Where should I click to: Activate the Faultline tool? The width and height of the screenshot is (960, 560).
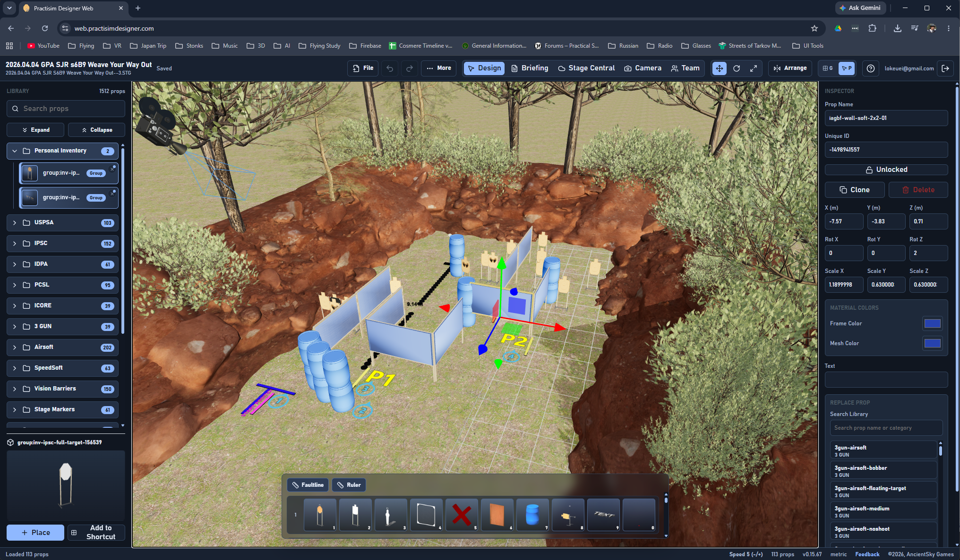(308, 485)
